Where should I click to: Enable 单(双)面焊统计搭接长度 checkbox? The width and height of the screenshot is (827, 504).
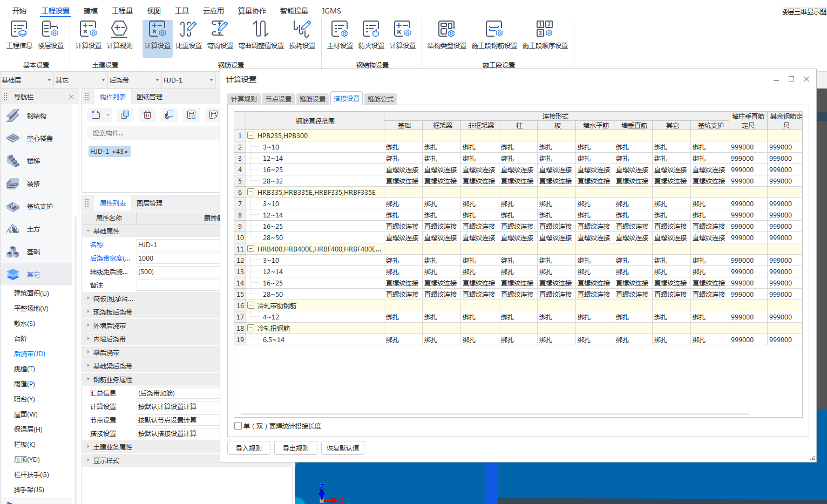point(238,426)
